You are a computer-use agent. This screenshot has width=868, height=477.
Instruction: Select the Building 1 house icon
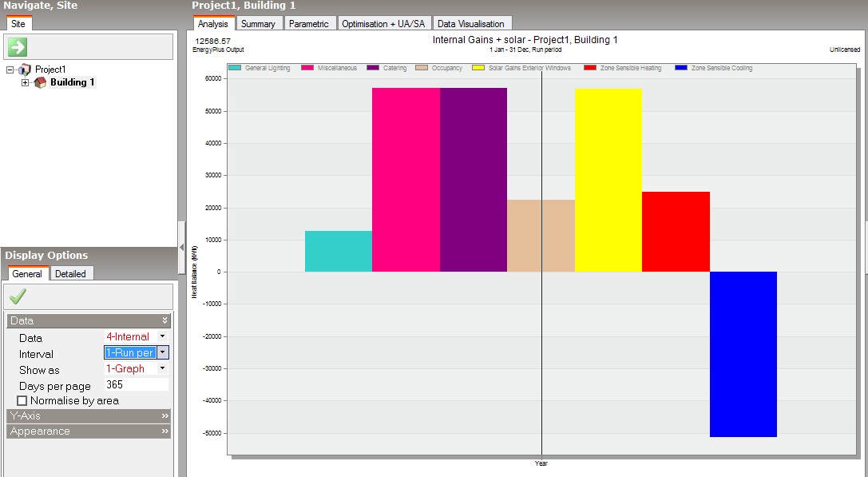(x=40, y=82)
